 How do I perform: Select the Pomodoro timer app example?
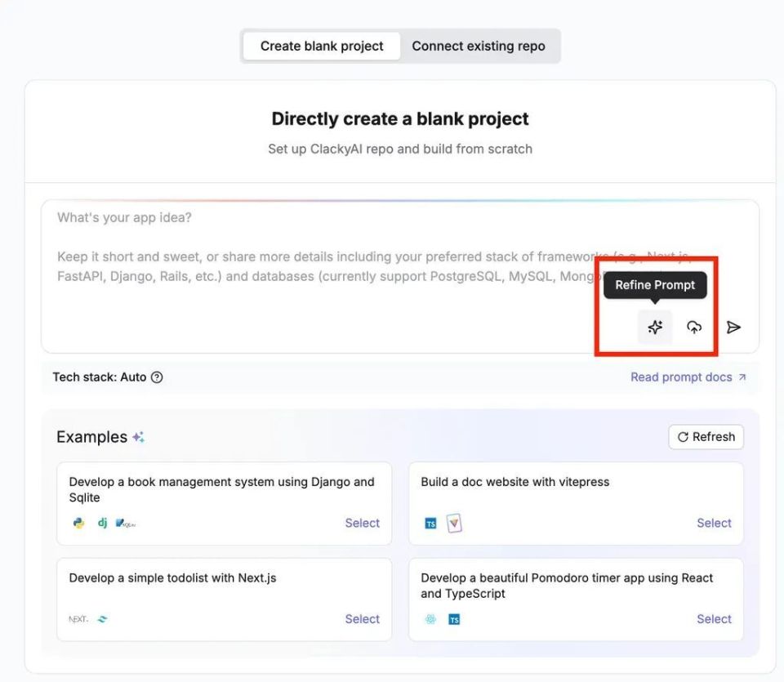[714, 619]
